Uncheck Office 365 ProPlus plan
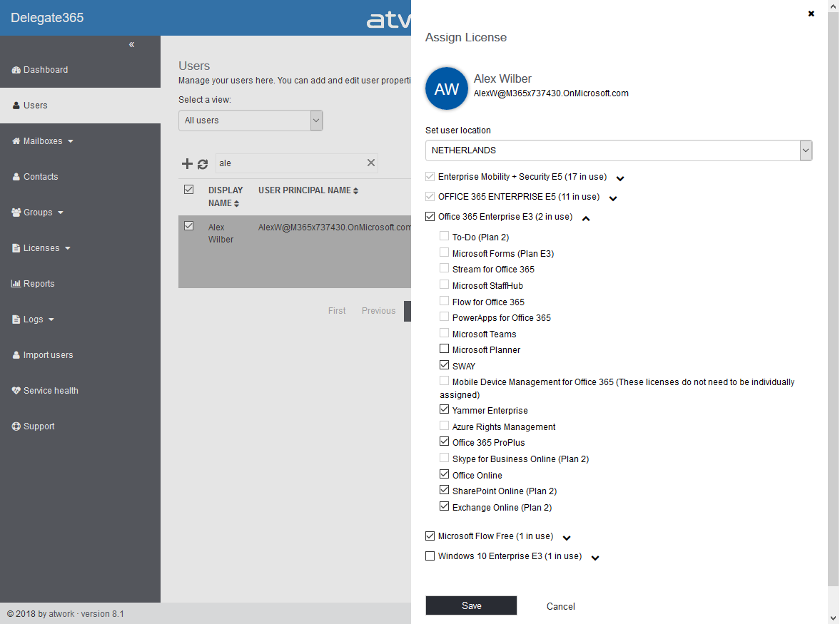The image size is (840, 624). [444, 441]
